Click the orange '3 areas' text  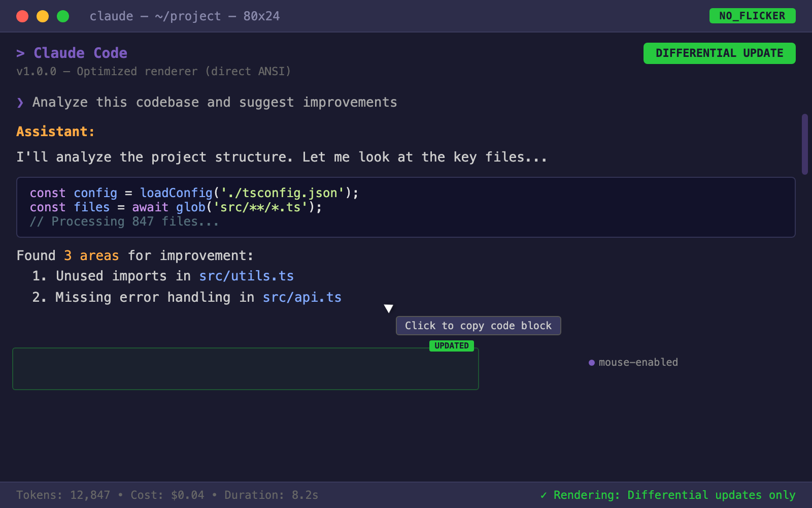click(x=91, y=256)
